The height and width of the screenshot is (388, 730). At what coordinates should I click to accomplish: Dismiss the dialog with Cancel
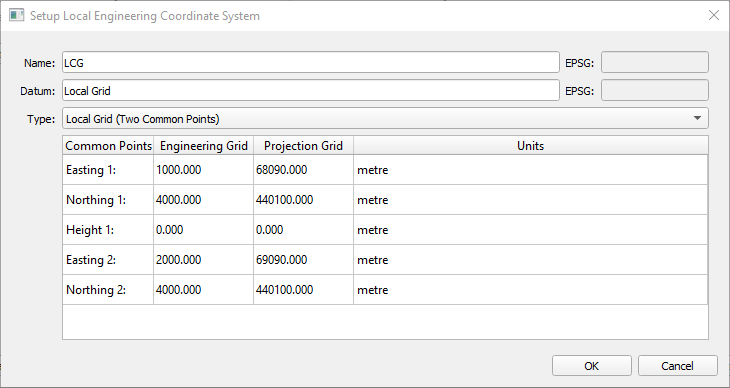point(677,366)
